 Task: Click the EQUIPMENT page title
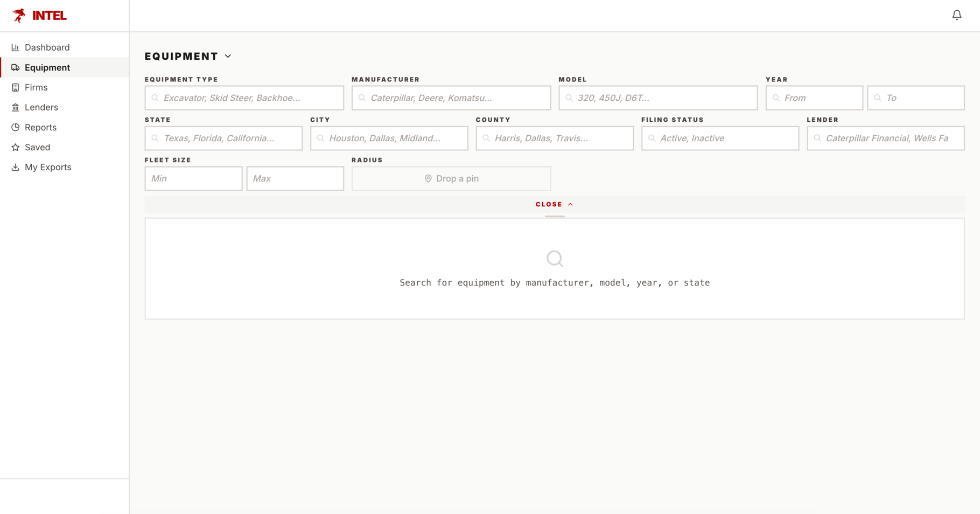click(x=181, y=56)
